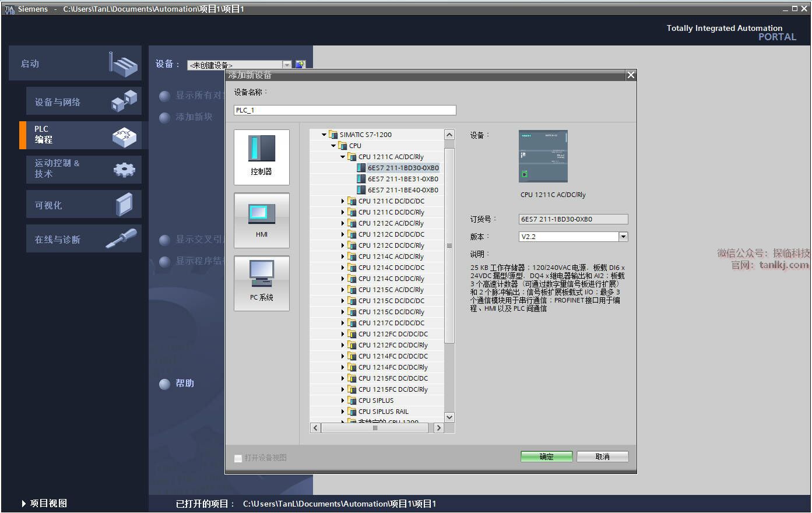This screenshot has height=513, width=812.
Task: Select 6ES7 211-1BE31-0XB0 in the tree
Action: pos(403,179)
